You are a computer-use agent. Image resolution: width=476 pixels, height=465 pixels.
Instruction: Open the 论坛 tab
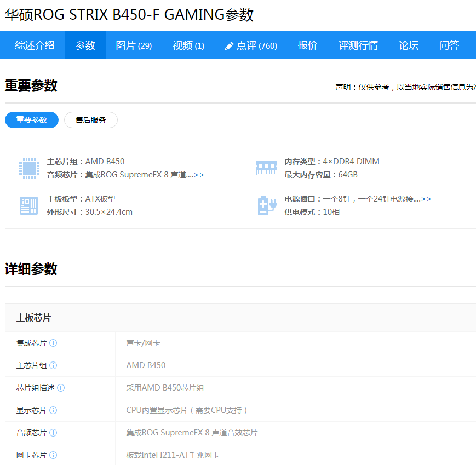409,45
